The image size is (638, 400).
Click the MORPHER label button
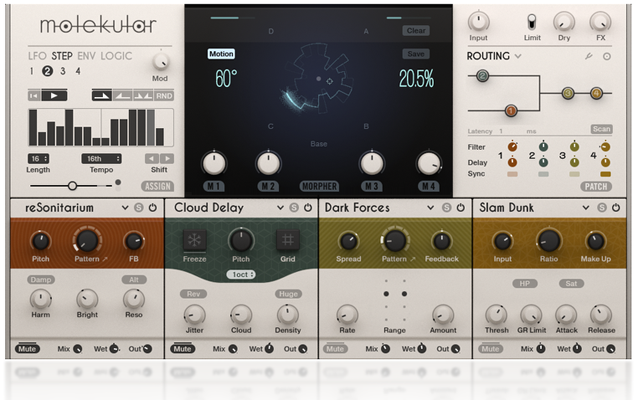(319, 186)
